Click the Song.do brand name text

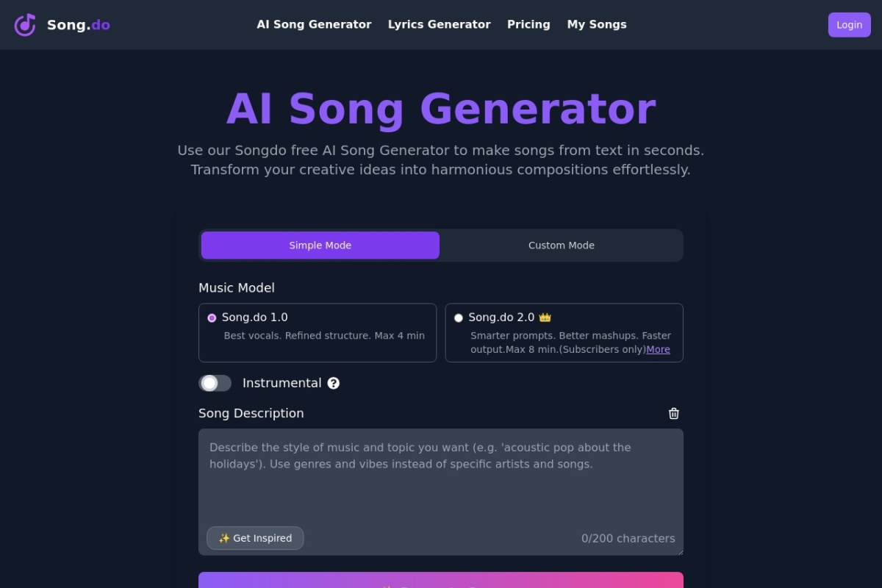point(79,25)
